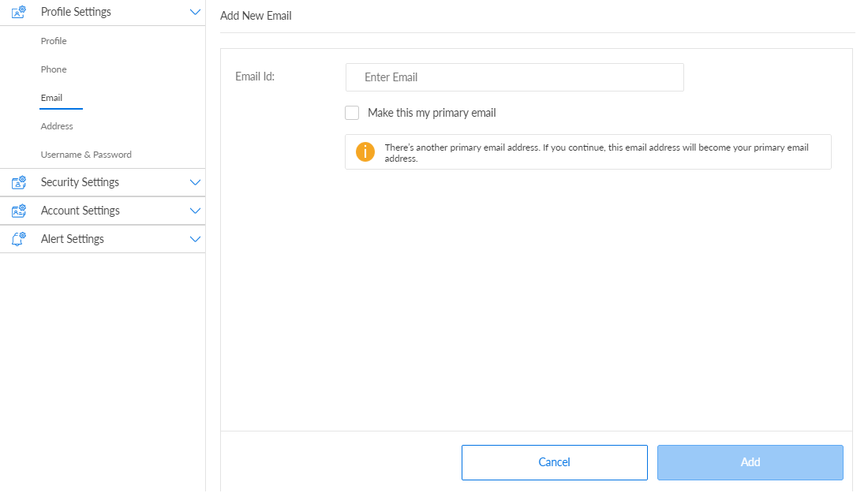Expand the Alert Settings chevron

(196, 239)
